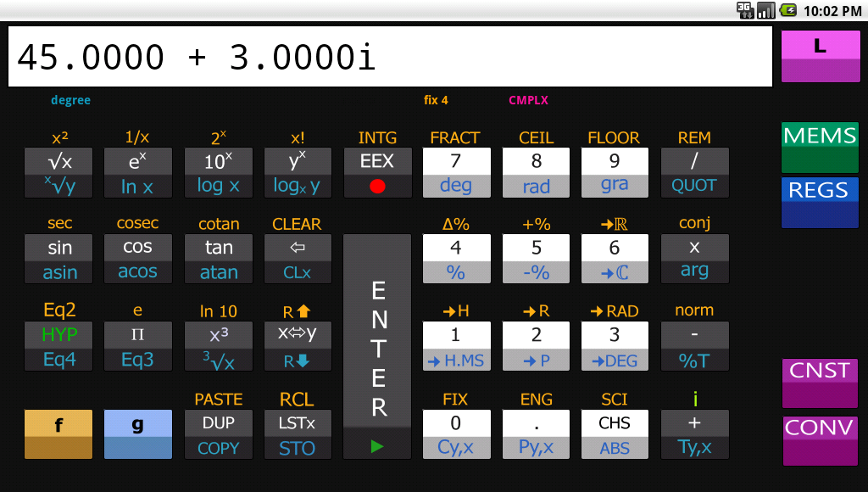Tap the display showing 45.0000 + 3.0000i
The height and width of the screenshot is (492, 868).
[389, 56]
